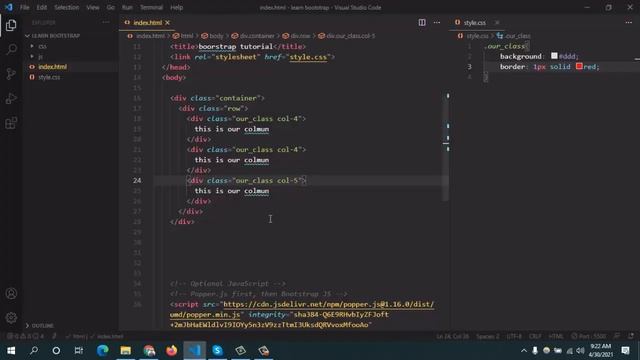Open the Extensions view
This screenshot has width=640, height=360.
pyautogui.click(x=11, y=123)
